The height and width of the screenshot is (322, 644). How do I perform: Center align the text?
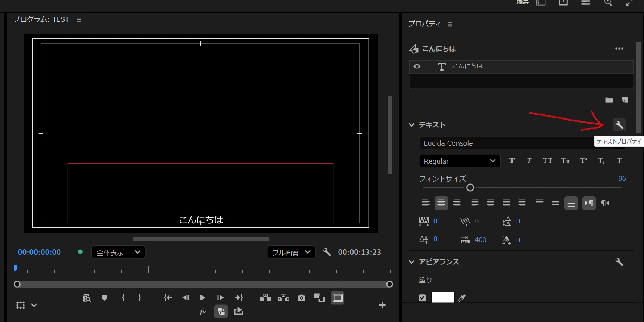[441, 203]
